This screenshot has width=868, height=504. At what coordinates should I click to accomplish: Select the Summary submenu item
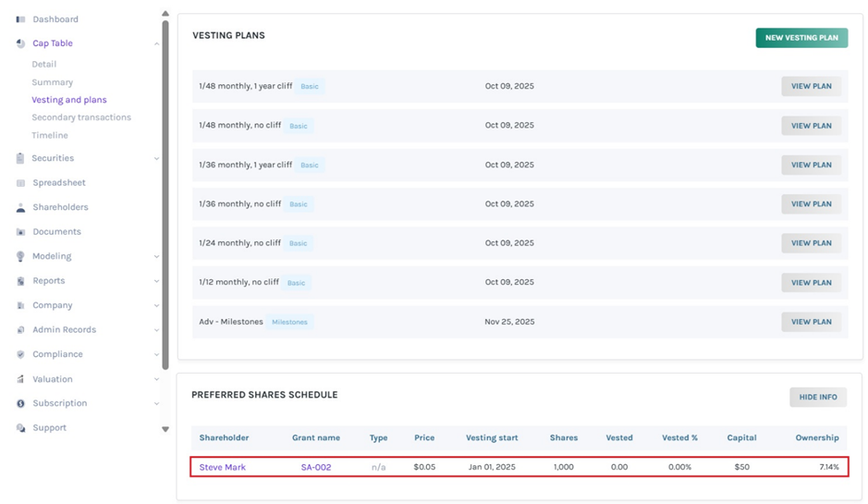pos(52,82)
